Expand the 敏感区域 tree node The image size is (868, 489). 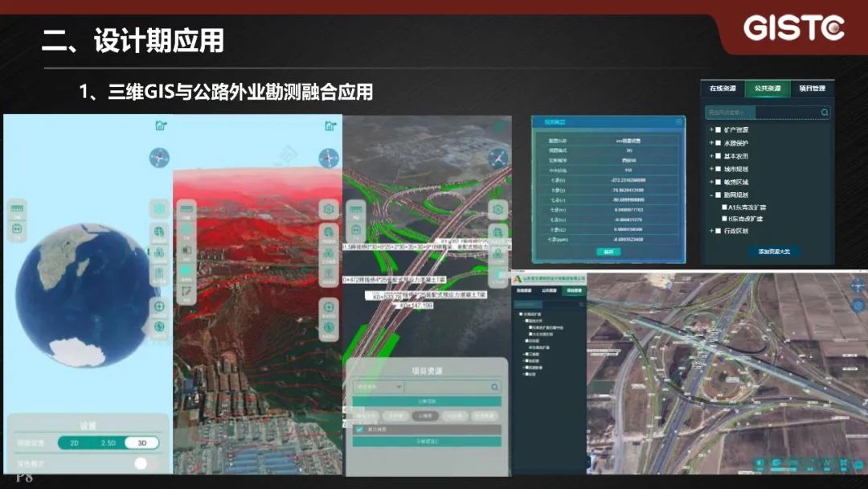point(711,182)
